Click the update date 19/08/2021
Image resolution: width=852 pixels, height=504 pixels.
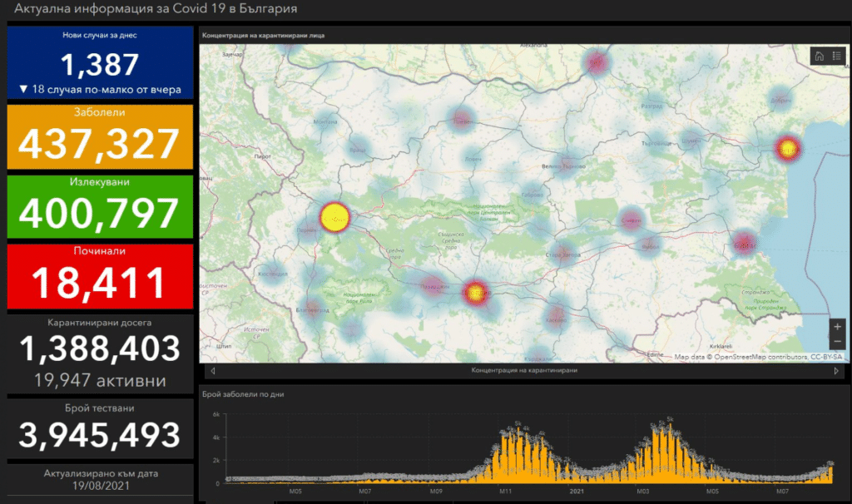pos(101,486)
